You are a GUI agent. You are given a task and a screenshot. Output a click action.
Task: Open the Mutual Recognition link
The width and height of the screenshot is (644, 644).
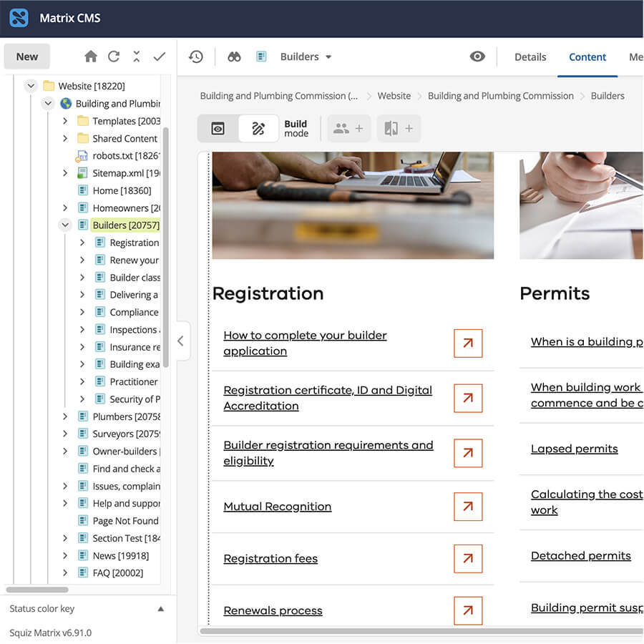click(x=277, y=507)
